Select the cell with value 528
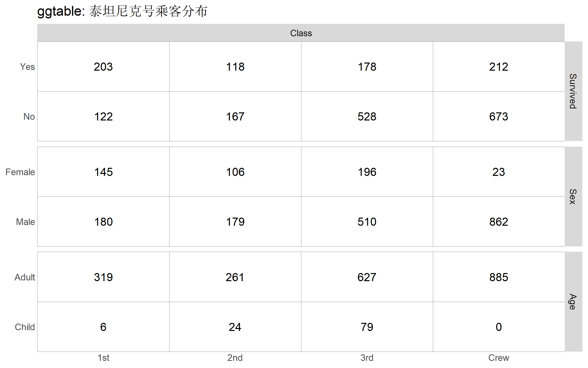Screen dimensions: 588x368 click(367, 117)
